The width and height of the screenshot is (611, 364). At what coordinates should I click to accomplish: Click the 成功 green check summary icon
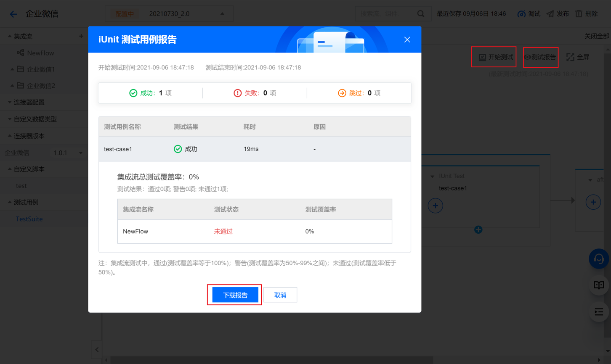pyautogui.click(x=133, y=93)
